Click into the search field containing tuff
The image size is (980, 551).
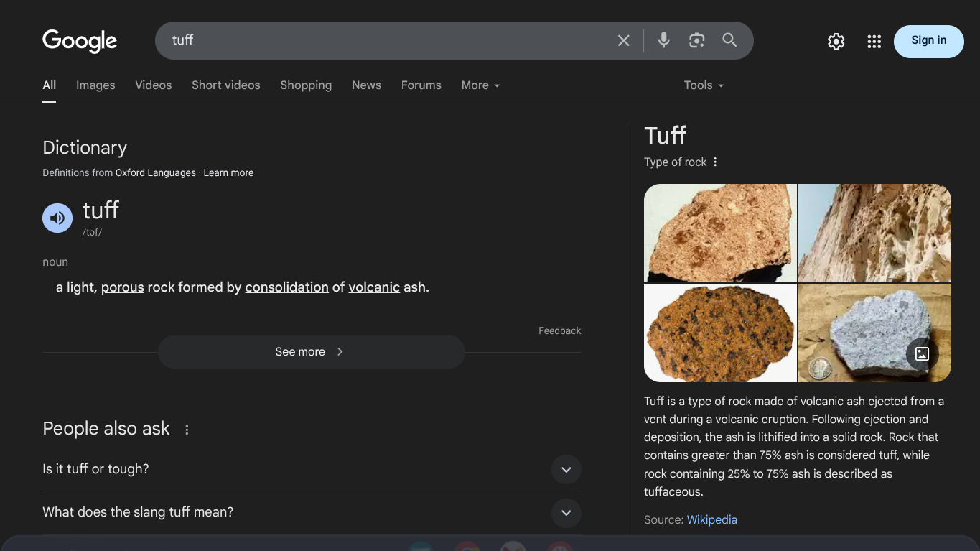[388, 40]
